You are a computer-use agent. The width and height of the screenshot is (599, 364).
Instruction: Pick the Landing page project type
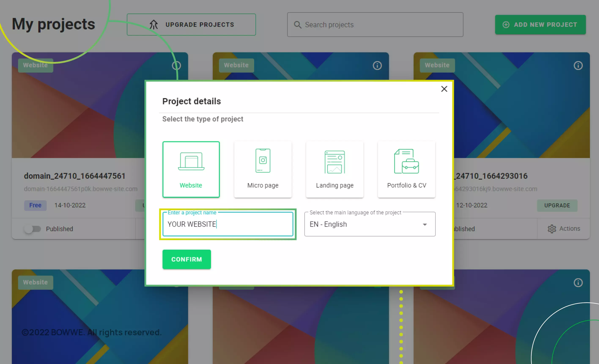point(335,169)
